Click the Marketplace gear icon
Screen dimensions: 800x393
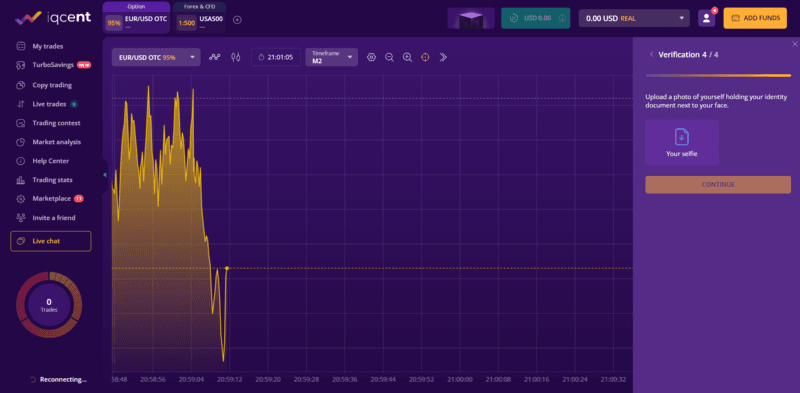21,199
